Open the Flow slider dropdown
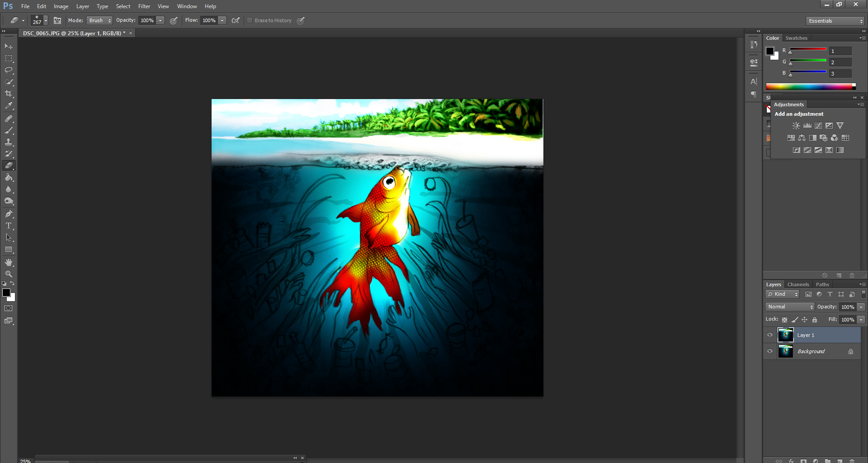868x463 pixels. coord(222,20)
